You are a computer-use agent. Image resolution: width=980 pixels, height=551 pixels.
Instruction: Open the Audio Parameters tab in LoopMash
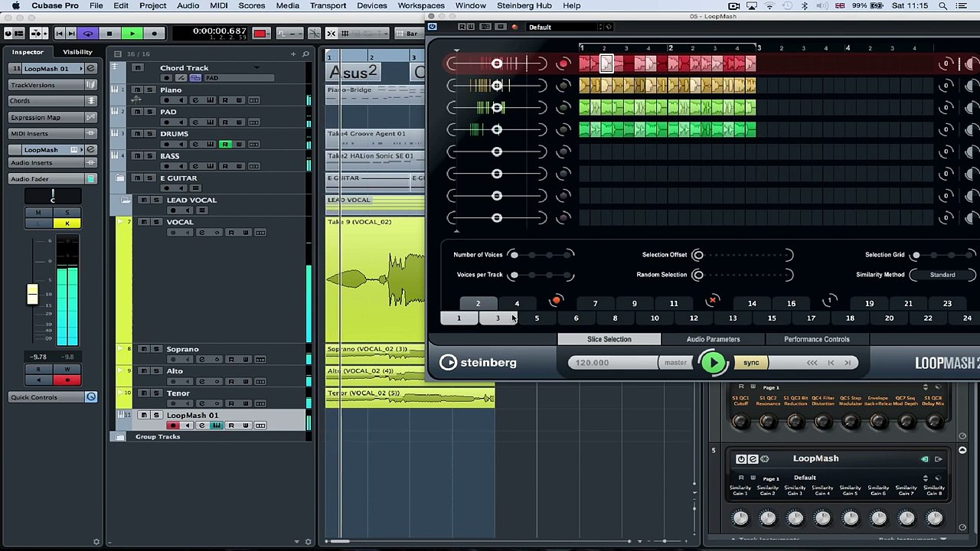pos(713,340)
